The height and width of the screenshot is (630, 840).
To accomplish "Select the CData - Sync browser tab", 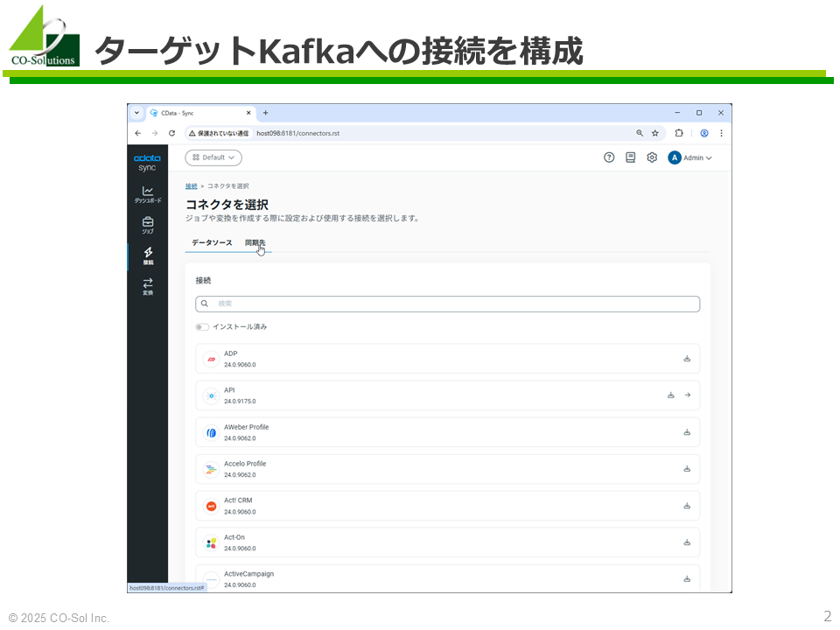I will 201,113.
